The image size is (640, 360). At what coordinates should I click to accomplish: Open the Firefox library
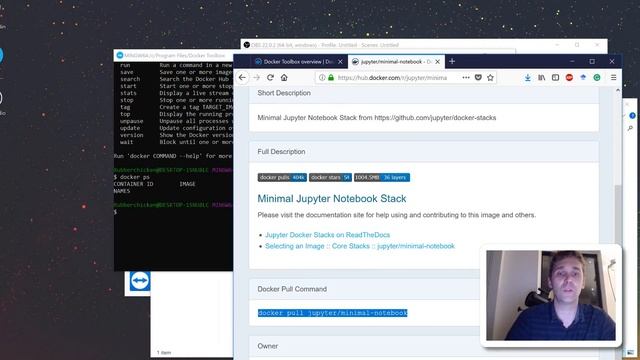pyautogui.click(x=542, y=78)
